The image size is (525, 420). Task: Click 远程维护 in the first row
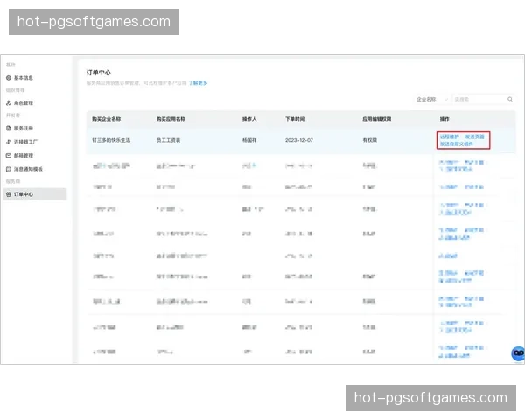448,136
